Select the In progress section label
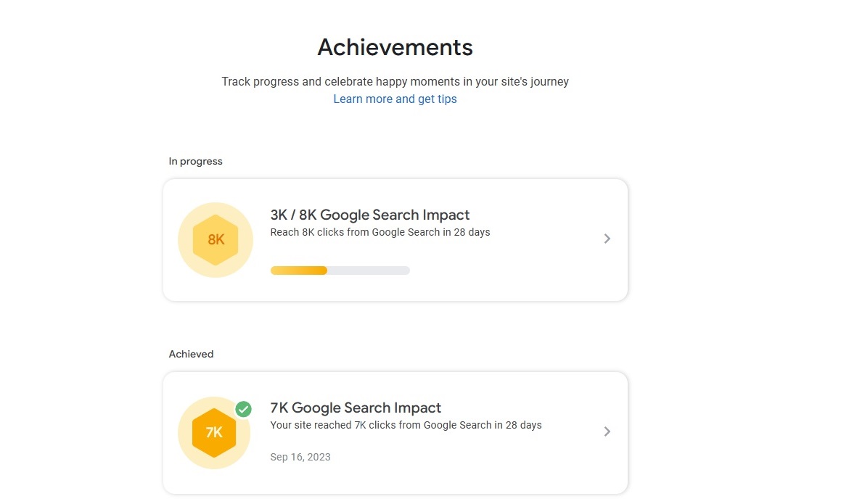The width and height of the screenshot is (849, 504). [x=195, y=161]
